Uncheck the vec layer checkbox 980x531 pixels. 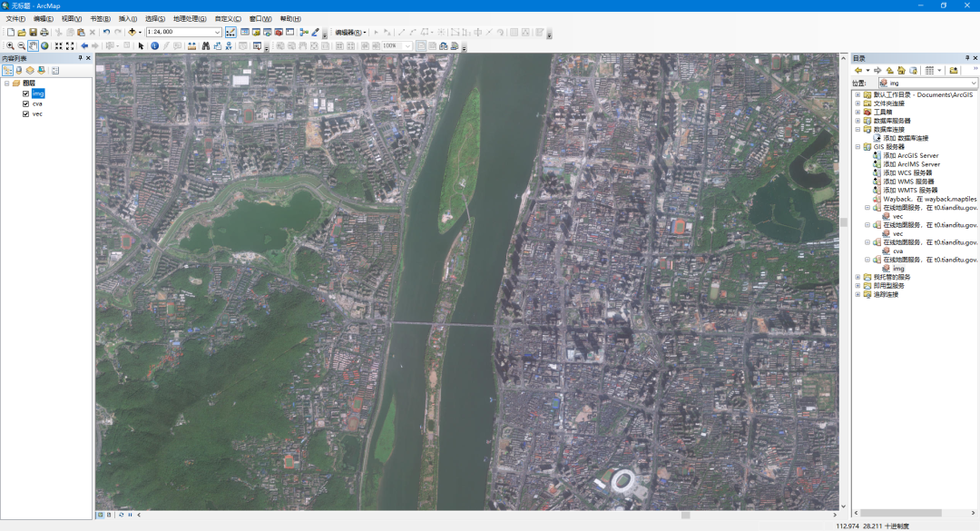click(25, 113)
